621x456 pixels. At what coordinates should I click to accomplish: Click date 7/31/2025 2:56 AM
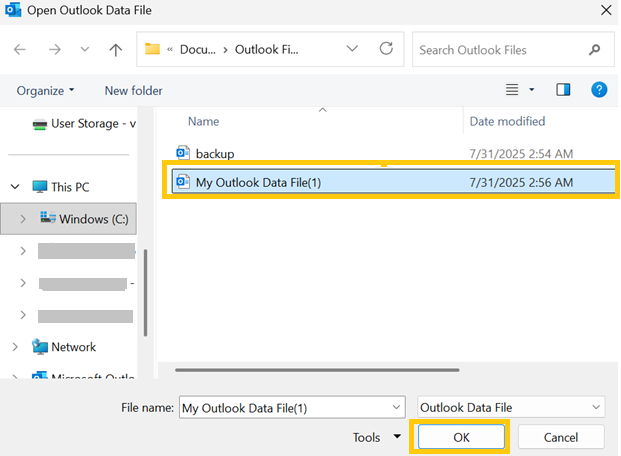pyautogui.click(x=521, y=183)
